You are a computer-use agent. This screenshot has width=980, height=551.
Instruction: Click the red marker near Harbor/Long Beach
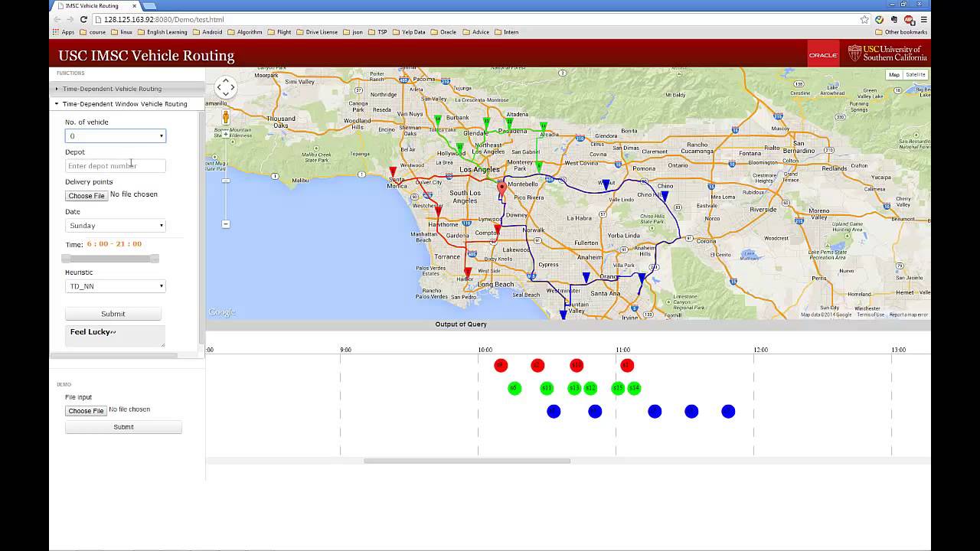468,272
